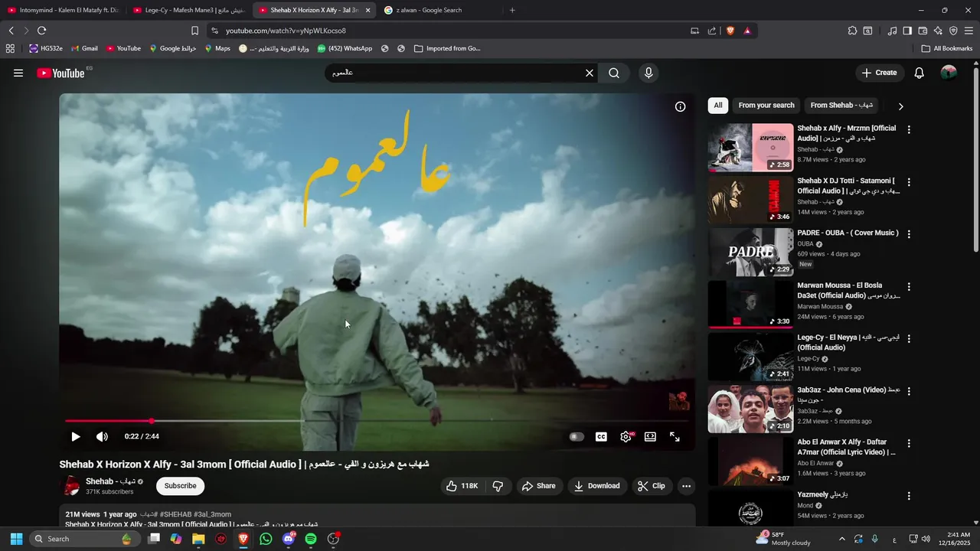Open options for Lege-Cy El Neyya
The height and width of the screenshot is (551, 980).
point(909,339)
